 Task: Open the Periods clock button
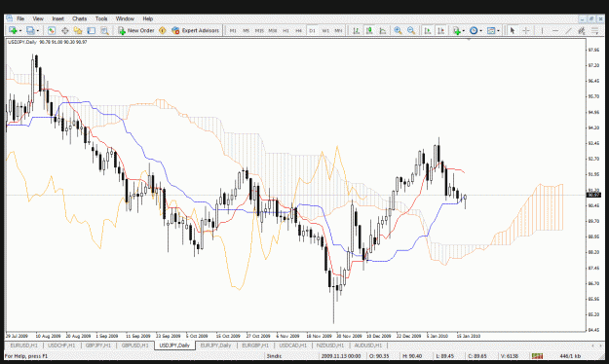point(474,30)
